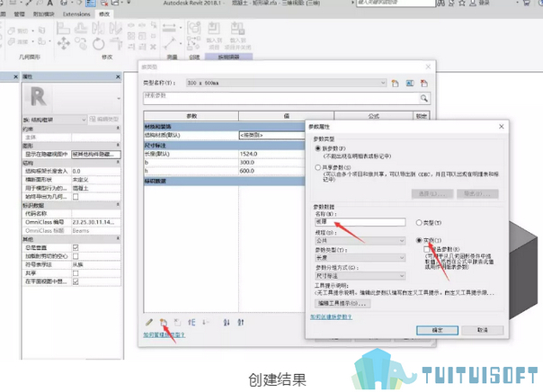Open 'How do I manage family types?' link
This screenshot has height=392, width=543.
pos(165,334)
